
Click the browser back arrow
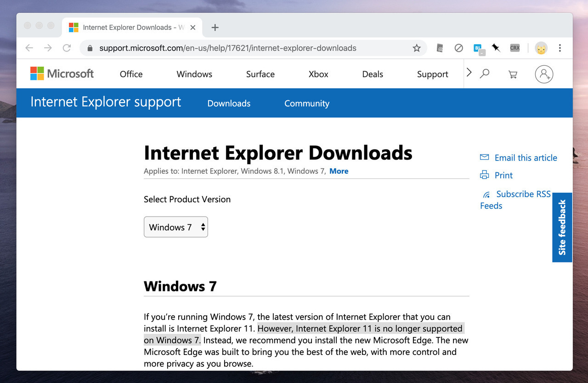point(29,48)
